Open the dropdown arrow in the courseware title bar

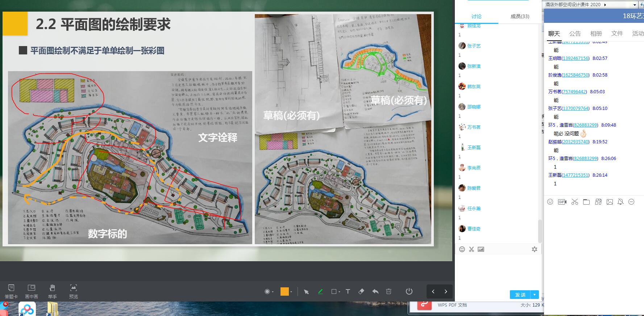(635, 5)
